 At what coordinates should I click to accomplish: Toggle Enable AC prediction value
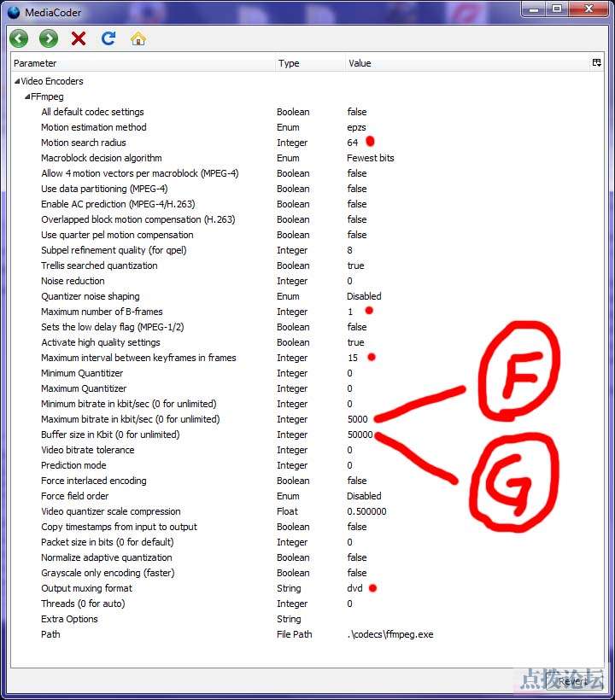[x=357, y=204]
